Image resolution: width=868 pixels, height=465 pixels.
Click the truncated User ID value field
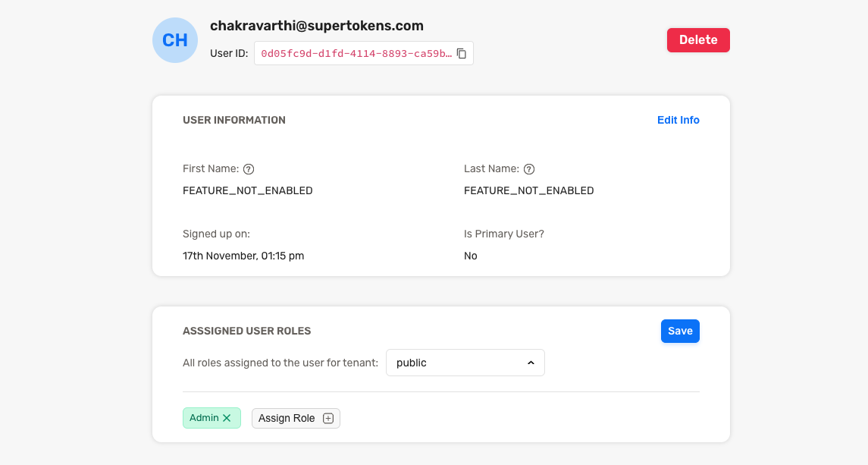[356, 54]
